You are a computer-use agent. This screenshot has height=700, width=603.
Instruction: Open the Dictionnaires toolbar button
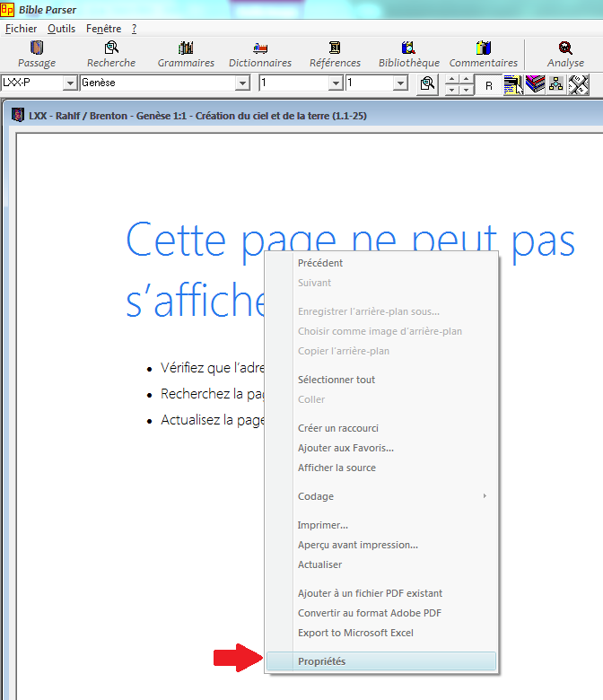click(260, 55)
